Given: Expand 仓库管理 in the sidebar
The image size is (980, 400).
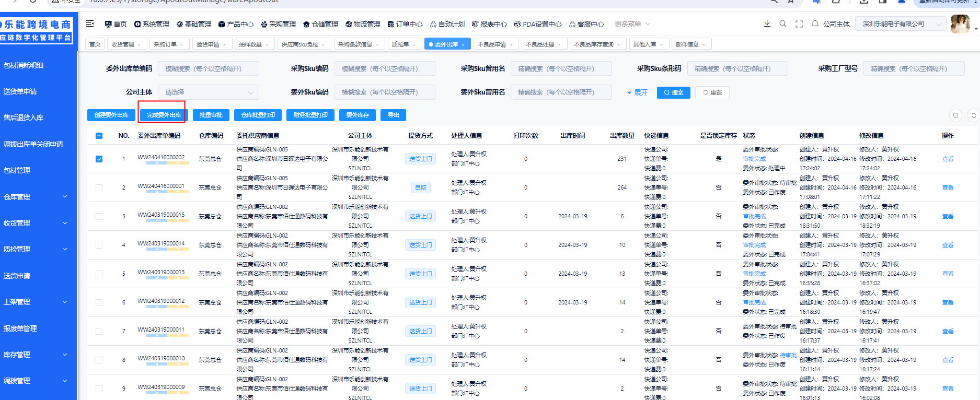Looking at the screenshot, I should coord(39,197).
